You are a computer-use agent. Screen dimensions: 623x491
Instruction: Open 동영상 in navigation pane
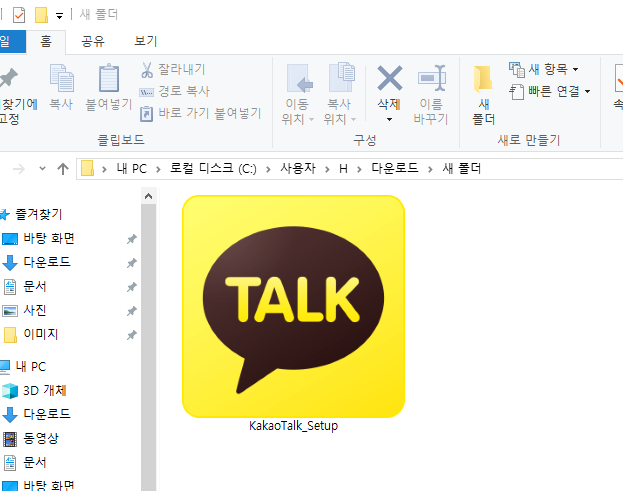tap(41, 438)
